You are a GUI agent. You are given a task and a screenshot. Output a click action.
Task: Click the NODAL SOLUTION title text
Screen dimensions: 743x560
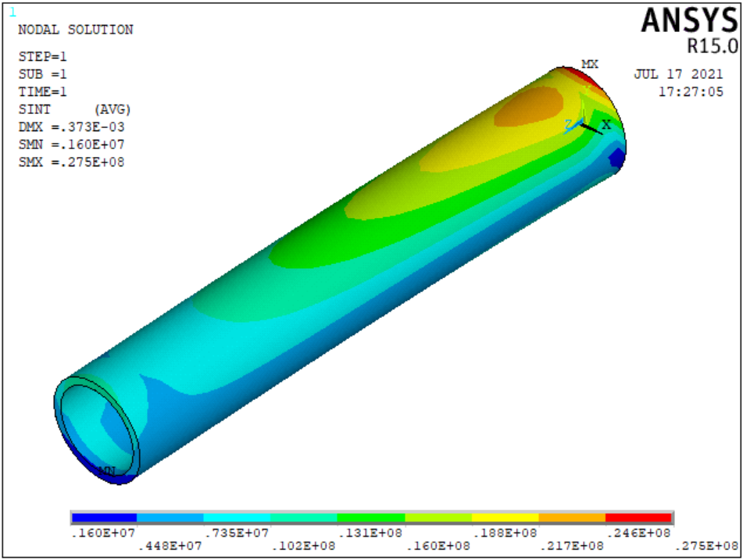point(74,29)
